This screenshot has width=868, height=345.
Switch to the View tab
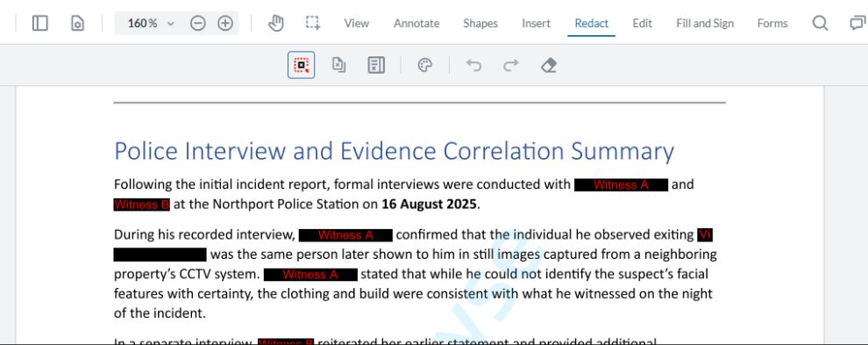(357, 24)
